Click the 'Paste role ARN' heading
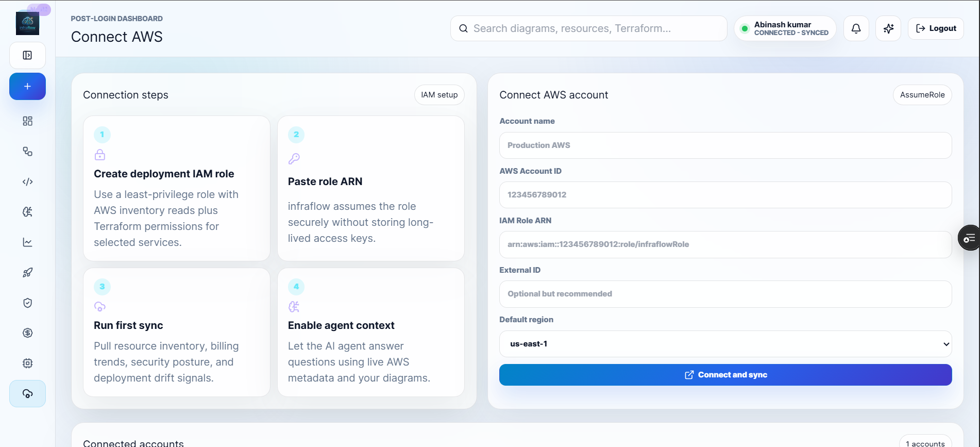This screenshot has height=447, width=980. pos(325,181)
